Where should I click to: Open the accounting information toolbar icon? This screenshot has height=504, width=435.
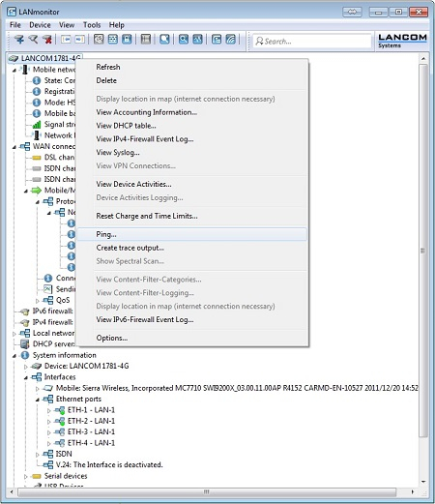(x=99, y=40)
